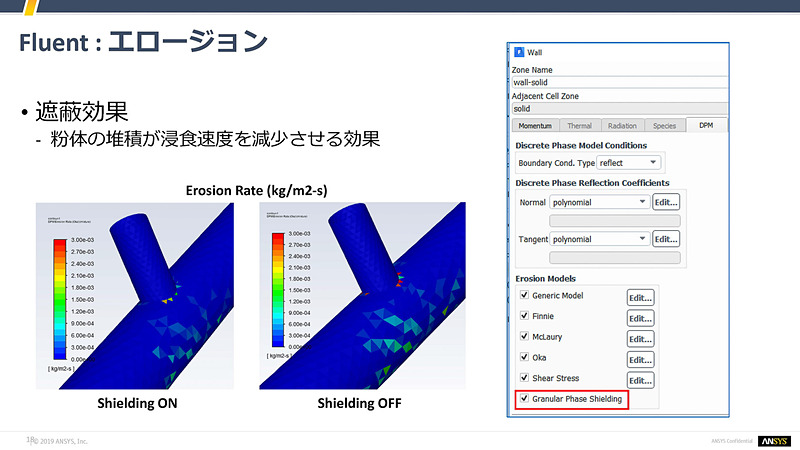Open Boundary Cond. Type reflect dropdown
The height and width of the screenshot is (450, 800).
click(629, 163)
